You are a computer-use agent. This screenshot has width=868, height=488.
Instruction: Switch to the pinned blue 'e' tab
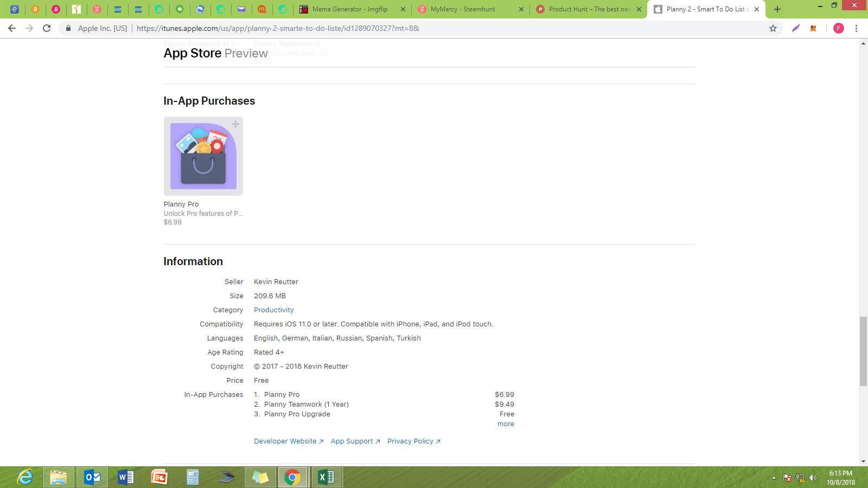click(x=15, y=9)
